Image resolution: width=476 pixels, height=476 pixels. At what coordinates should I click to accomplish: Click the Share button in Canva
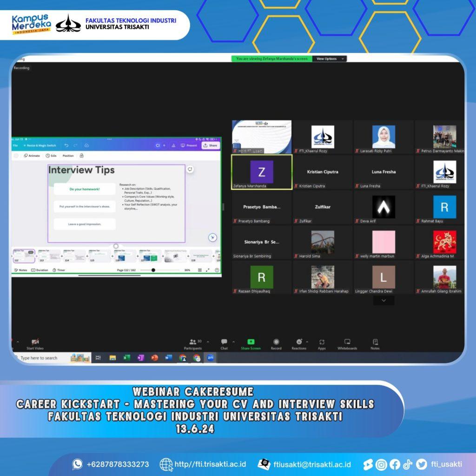(x=211, y=145)
